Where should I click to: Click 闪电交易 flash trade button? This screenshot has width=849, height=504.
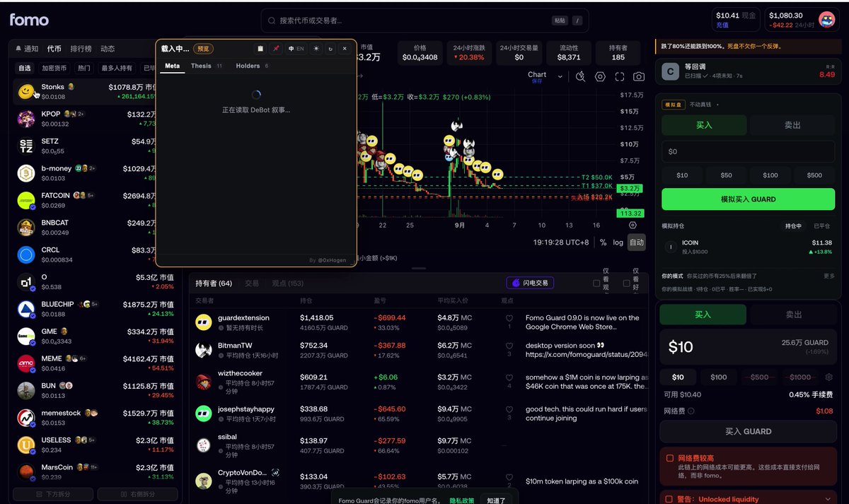[531, 283]
